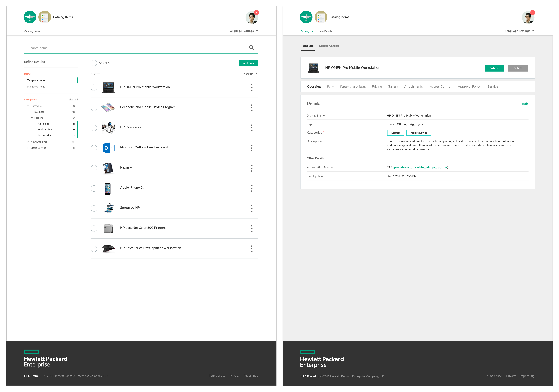Select Apple iPhone 6s row circle
559x392 pixels.
[94, 188]
